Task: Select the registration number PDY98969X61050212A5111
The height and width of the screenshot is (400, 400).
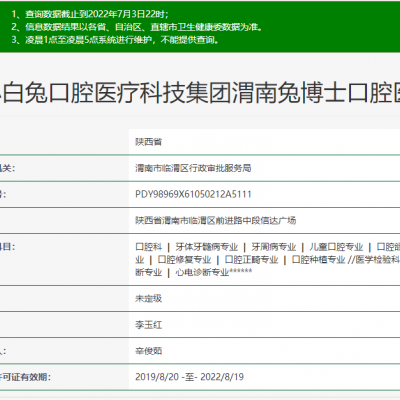Action: (193, 194)
